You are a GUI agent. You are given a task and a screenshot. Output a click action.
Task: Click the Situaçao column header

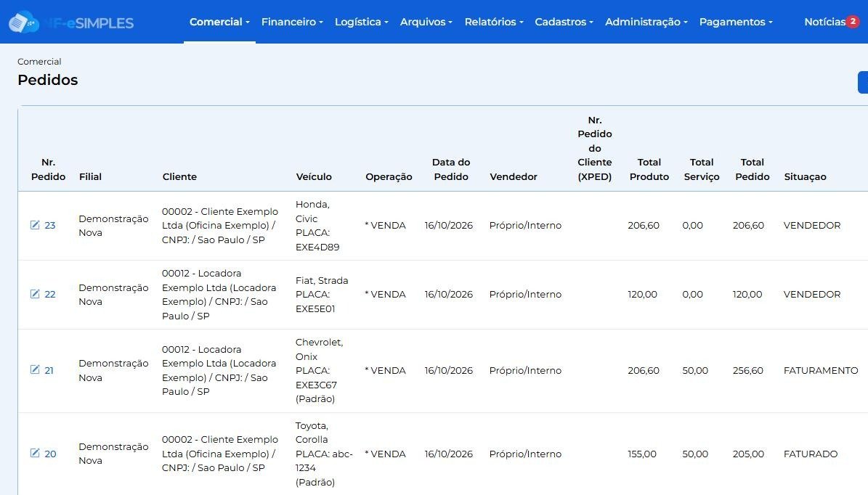pos(805,176)
